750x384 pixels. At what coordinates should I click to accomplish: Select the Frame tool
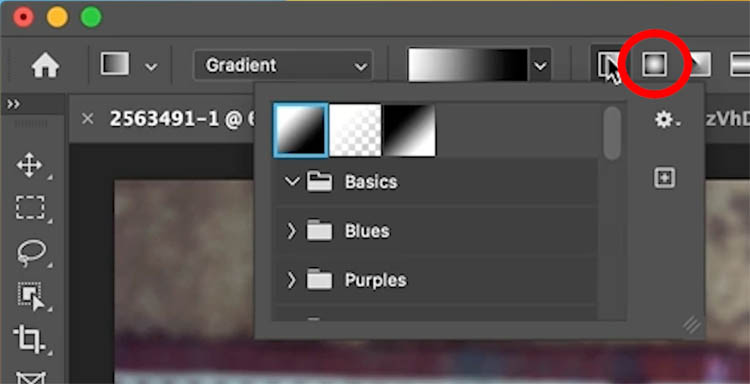31,378
